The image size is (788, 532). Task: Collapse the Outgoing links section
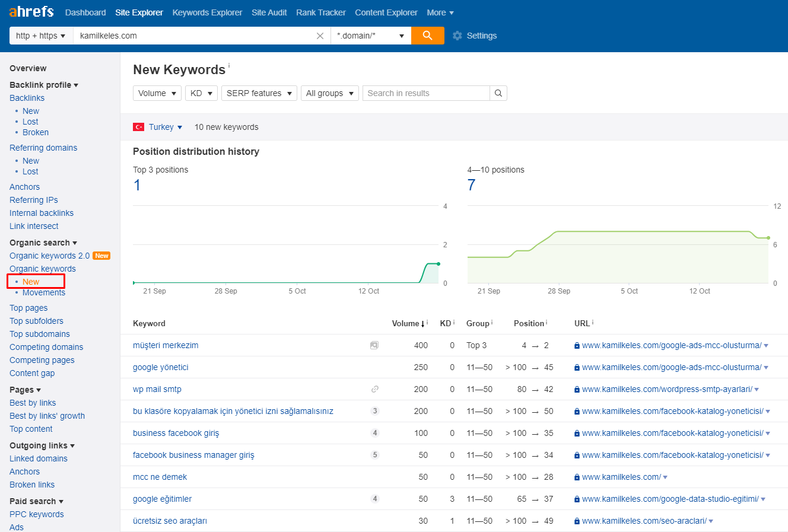click(42, 445)
